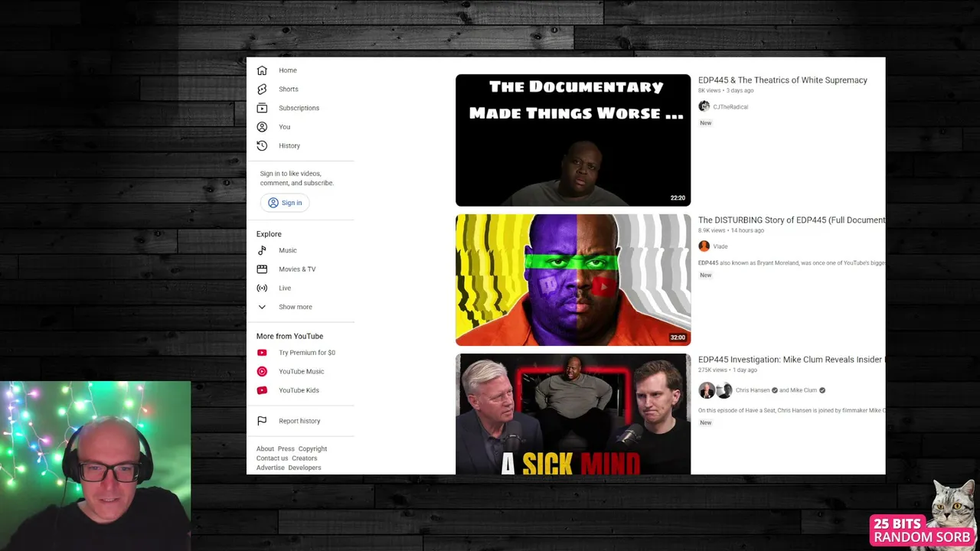Viewport: 980px width, 551px height.
Task: Click Chris Hansen channel avatar
Action: (707, 390)
